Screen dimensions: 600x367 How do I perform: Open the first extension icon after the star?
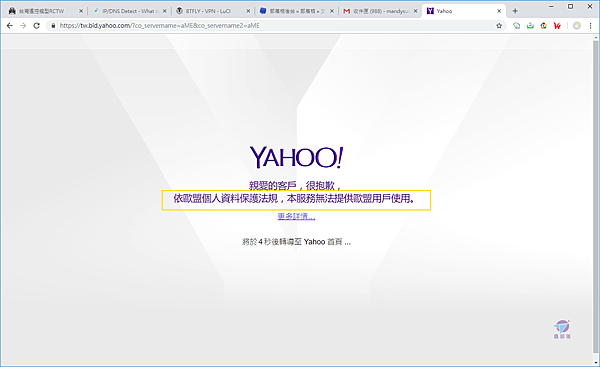pyautogui.click(x=517, y=26)
